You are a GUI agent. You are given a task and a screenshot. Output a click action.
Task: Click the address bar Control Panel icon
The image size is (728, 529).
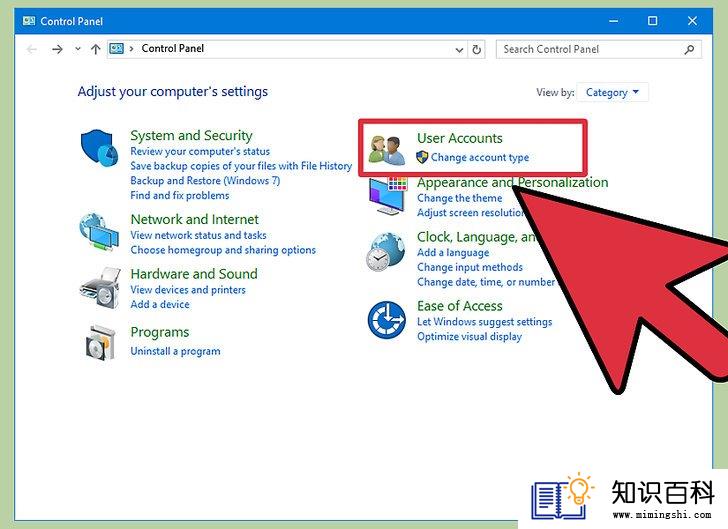pyautogui.click(x=116, y=49)
